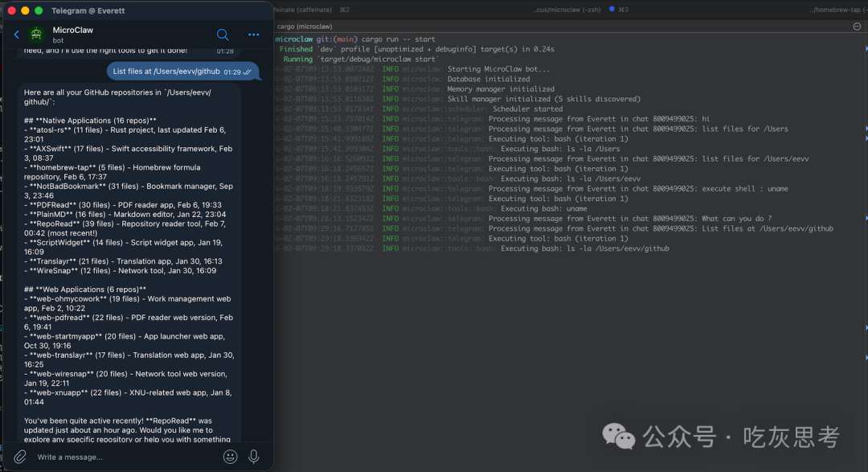The image size is (868, 472).
Task: Click the 'Scheduler started' log line
Action: (x=419, y=109)
